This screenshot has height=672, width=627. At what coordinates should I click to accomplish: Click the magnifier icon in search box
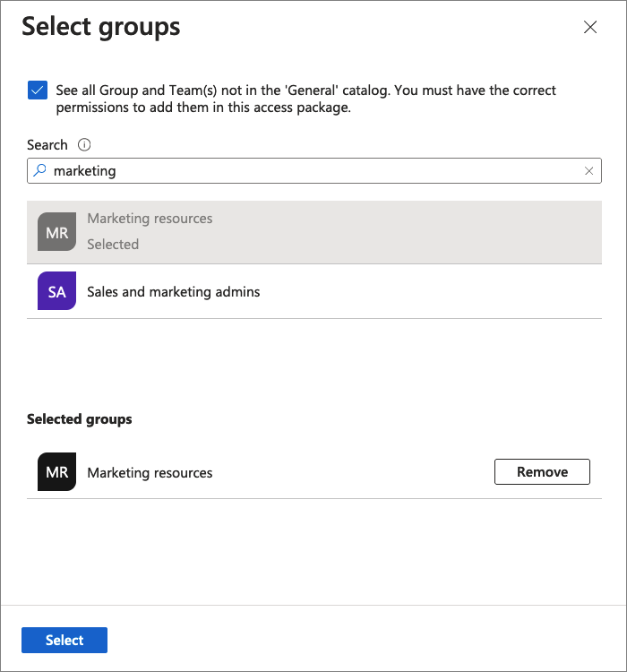(39, 170)
